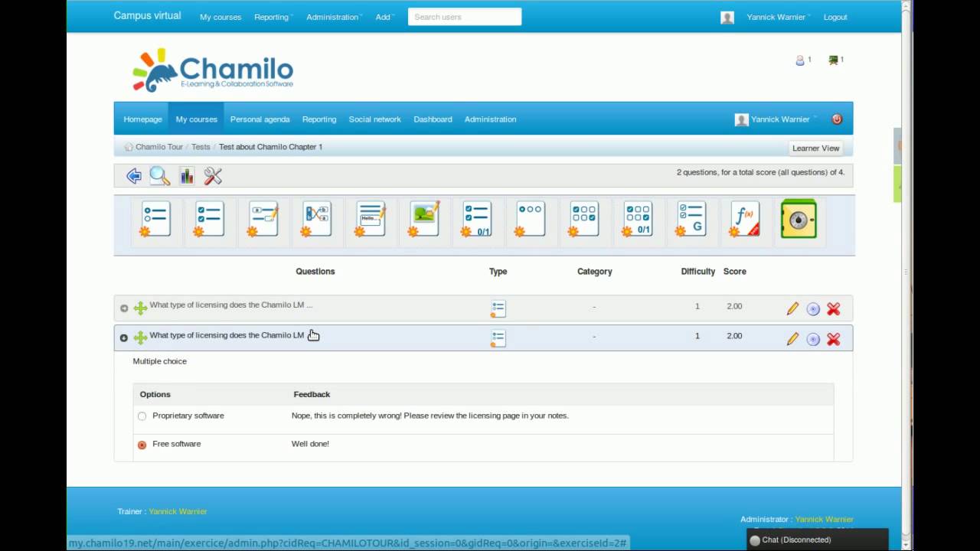
Task: Select the 'Free software' radio option
Action: pos(142,445)
